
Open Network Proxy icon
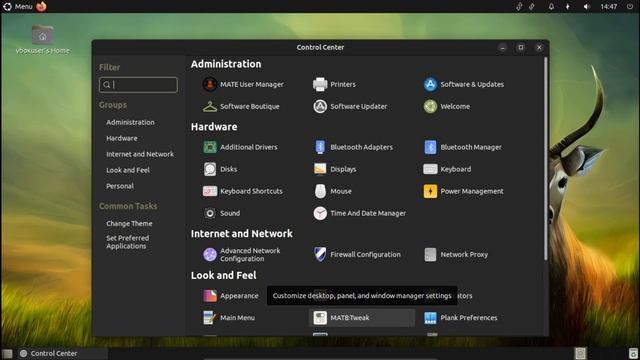430,255
